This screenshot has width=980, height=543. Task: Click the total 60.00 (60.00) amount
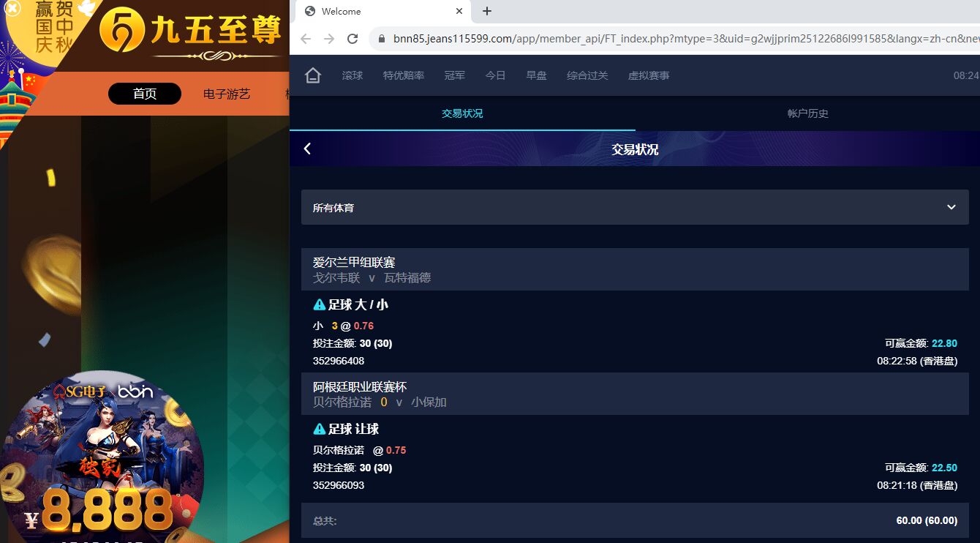927,520
